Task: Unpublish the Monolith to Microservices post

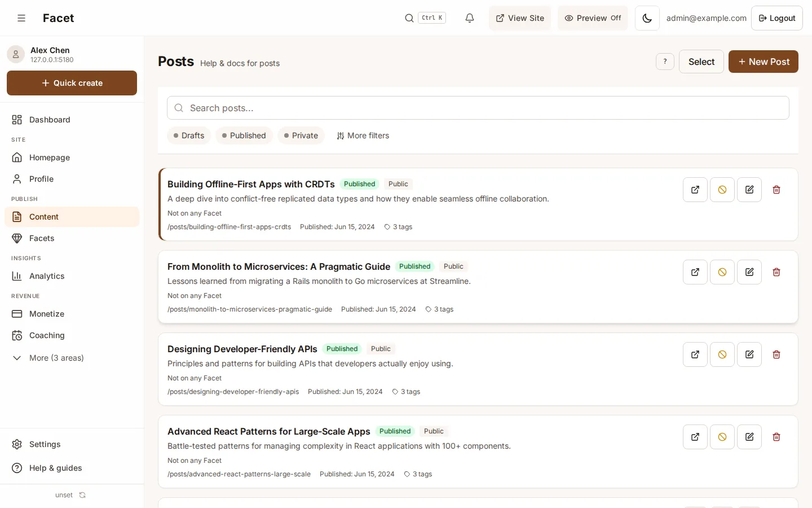Action: pos(722,272)
